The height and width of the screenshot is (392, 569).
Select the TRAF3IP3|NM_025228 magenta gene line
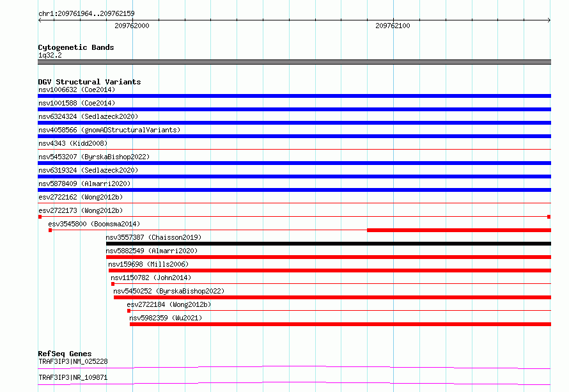(x=294, y=367)
